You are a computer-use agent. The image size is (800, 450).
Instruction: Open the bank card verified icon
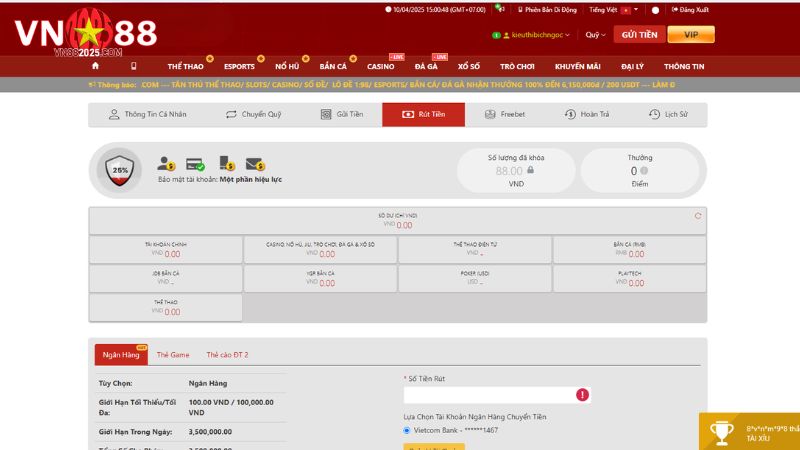(x=195, y=164)
